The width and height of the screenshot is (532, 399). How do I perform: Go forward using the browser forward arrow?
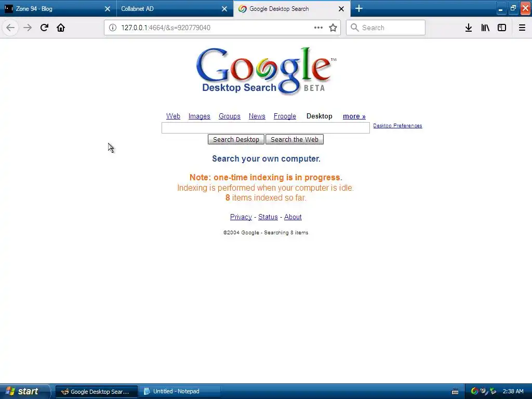click(x=28, y=28)
